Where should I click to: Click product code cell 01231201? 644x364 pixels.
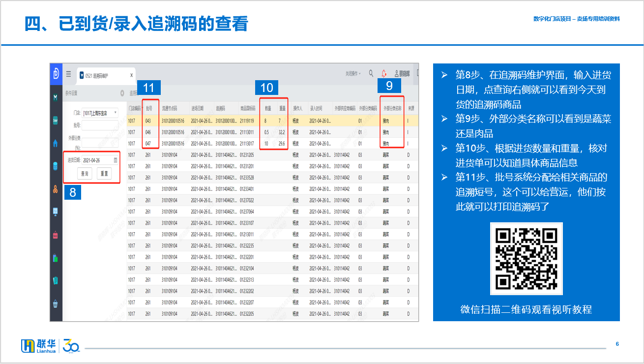[x=247, y=166]
